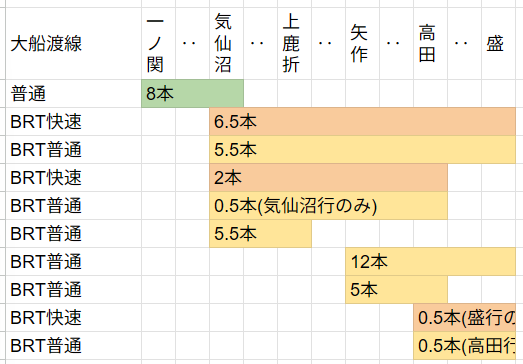The height and width of the screenshot is (364, 523).
Task: Click the short 5.5本 cell ending at 上鹿折
Action: 260,234
